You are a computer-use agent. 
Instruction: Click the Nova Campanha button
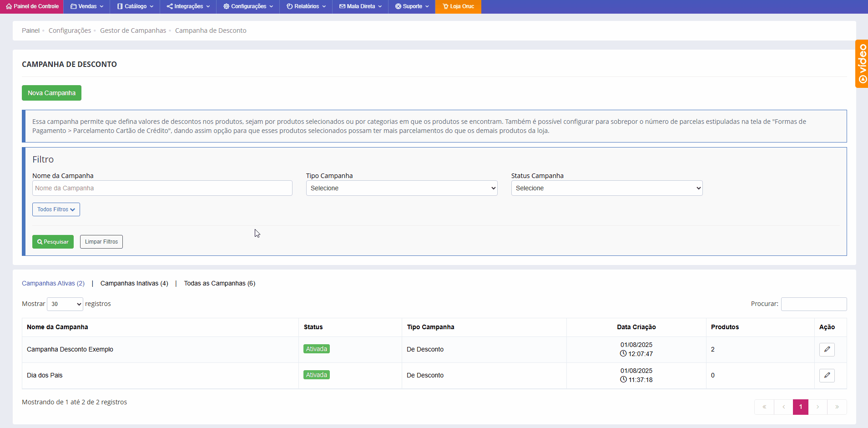point(51,93)
